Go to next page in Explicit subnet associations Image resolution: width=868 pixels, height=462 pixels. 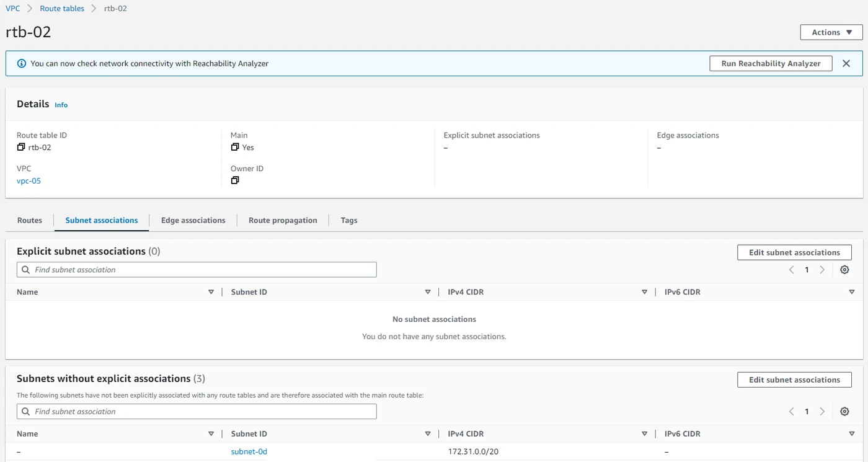pos(822,270)
